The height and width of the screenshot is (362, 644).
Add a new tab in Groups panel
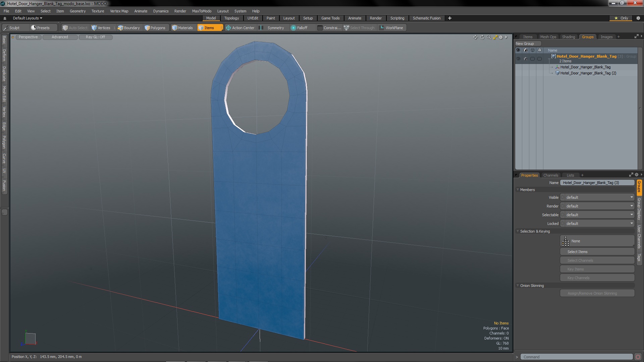pyautogui.click(x=619, y=37)
